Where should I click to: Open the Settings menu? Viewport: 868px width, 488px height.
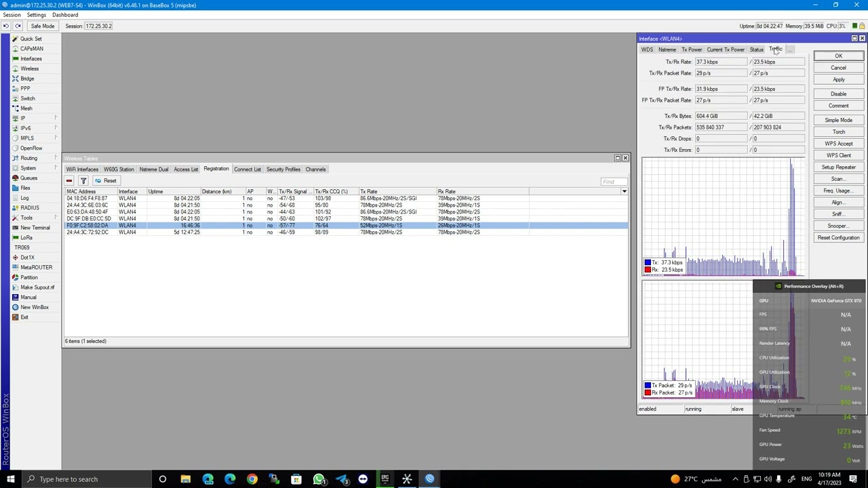37,15
